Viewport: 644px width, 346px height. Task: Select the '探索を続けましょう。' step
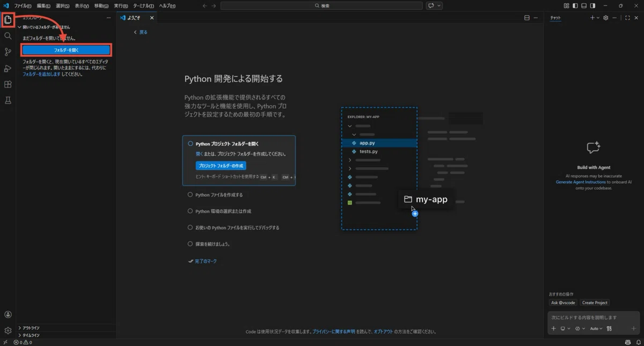[209, 244]
